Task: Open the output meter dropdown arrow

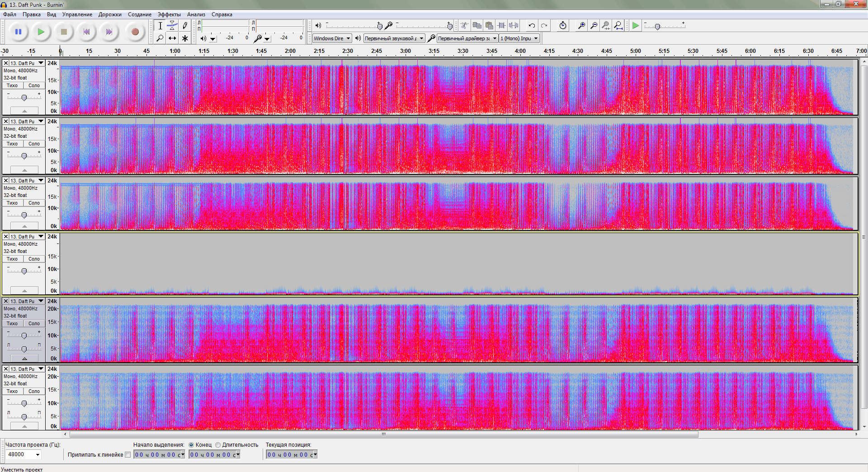Action: [x=212, y=39]
